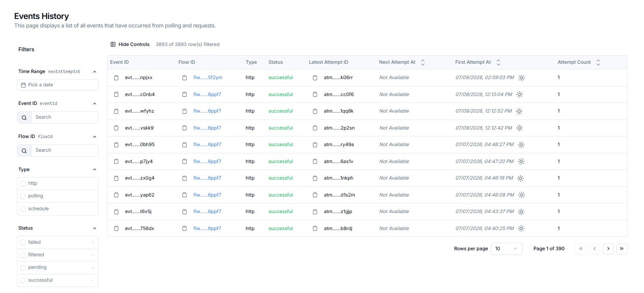
Task: Open the Rows per page dropdown
Action: click(x=507, y=249)
